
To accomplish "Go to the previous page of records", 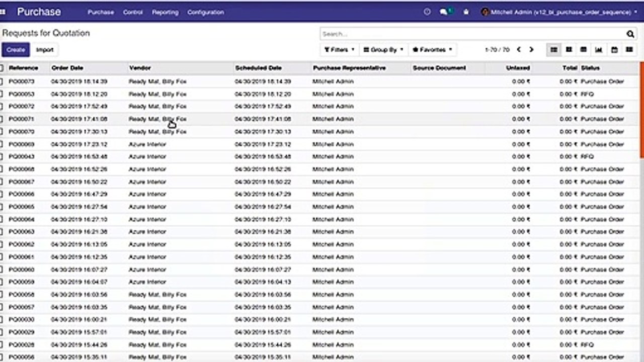I will tap(519, 50).
